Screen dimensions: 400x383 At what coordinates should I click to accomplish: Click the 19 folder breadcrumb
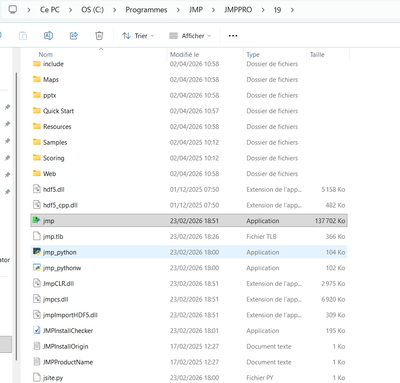277,10
